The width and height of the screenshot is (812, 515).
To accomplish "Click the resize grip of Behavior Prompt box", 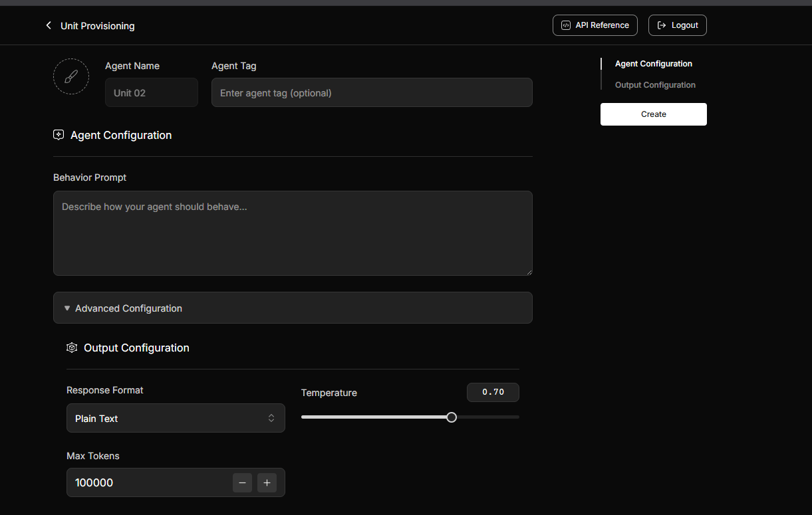I will pos(529,272).
